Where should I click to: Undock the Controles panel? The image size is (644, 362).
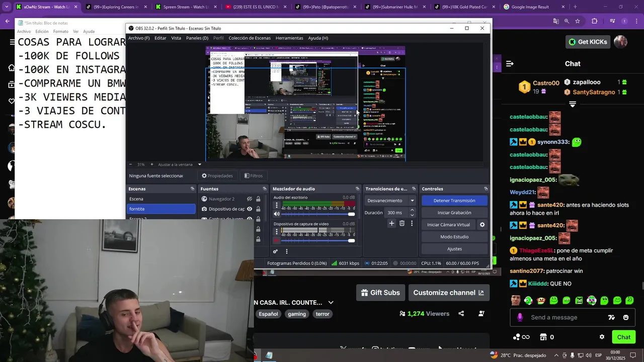[486, 189]
